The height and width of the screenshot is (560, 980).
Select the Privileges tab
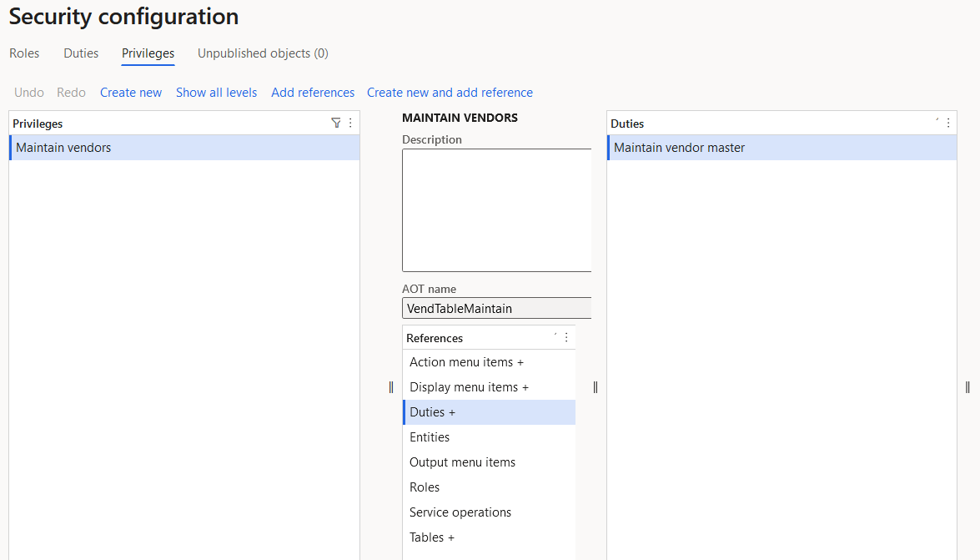[148, 53]
